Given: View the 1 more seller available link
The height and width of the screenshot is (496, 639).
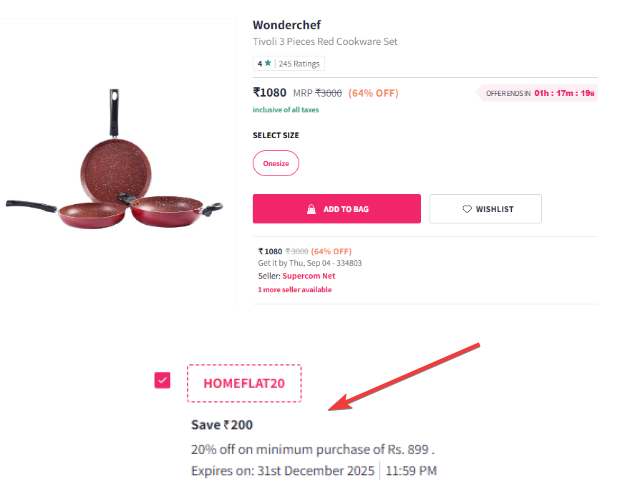Looking at the screenshot, I should point(294,290).
